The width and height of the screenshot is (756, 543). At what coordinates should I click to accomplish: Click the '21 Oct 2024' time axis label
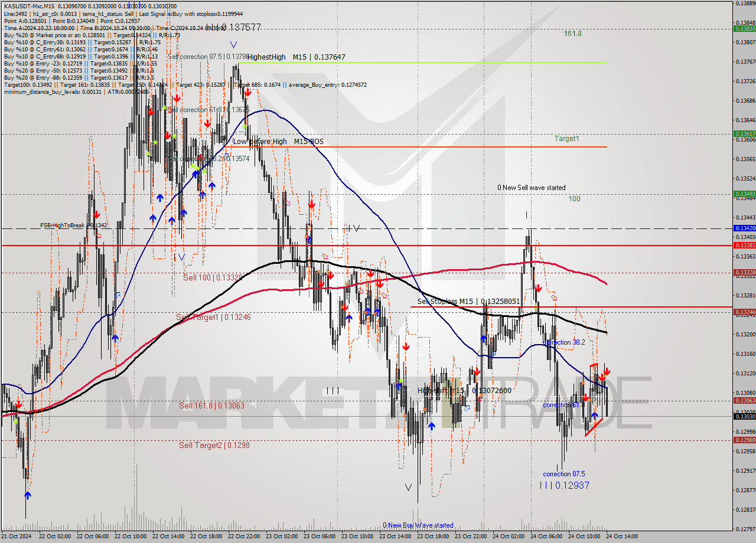pyautogui.click(x=17, y=537)
